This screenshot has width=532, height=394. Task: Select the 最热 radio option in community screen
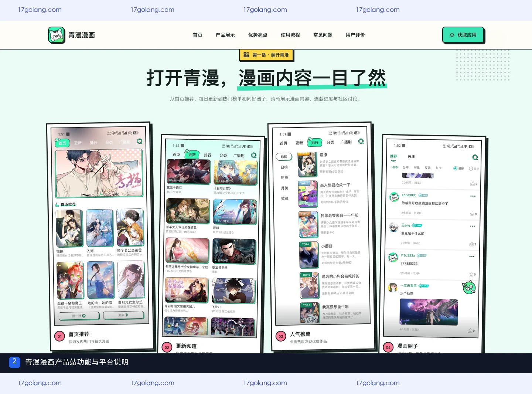click(x=474, y=169)
